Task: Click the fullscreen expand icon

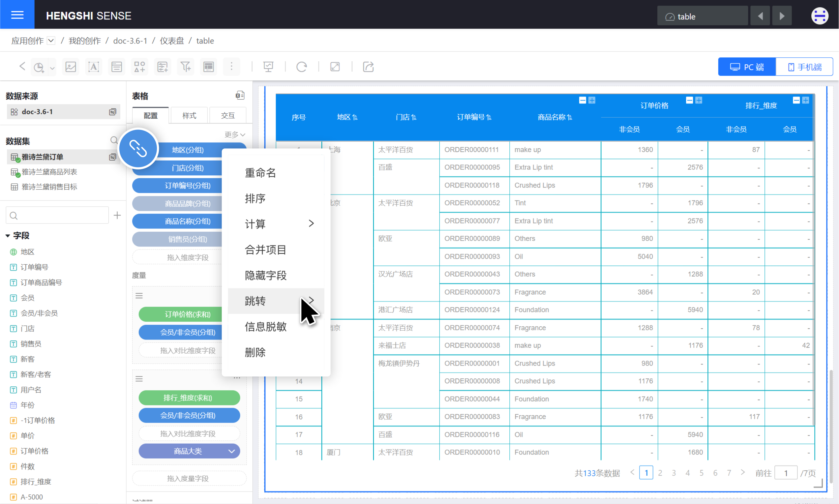Action: click(335, 67)
